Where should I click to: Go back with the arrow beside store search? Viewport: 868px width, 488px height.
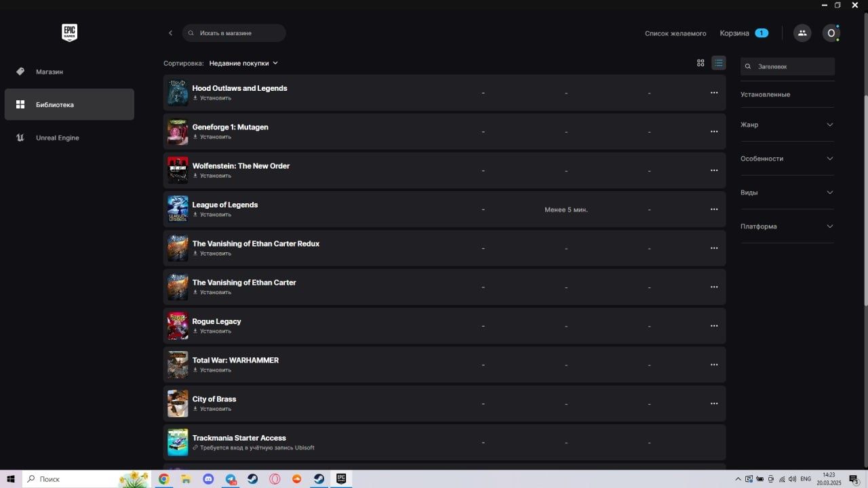coord(170,33)
